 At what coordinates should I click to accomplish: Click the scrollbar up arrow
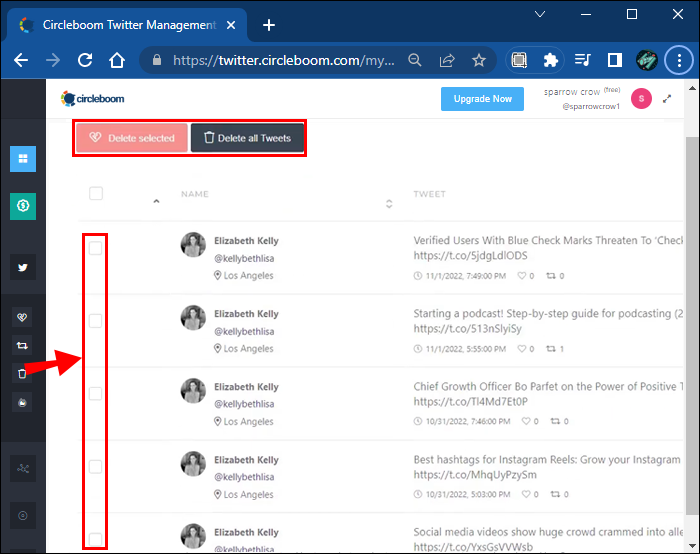pos(692,88)
